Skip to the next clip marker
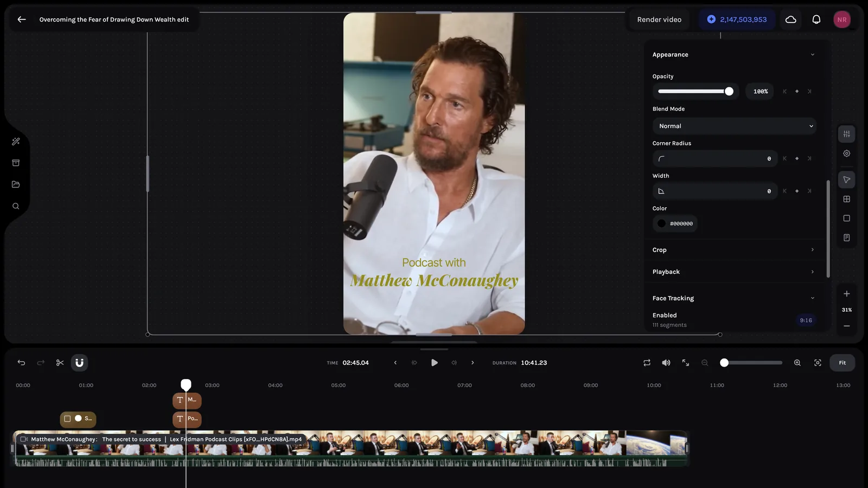The height and width of the screenshot is (488, 868). click(x=454, y=363)
